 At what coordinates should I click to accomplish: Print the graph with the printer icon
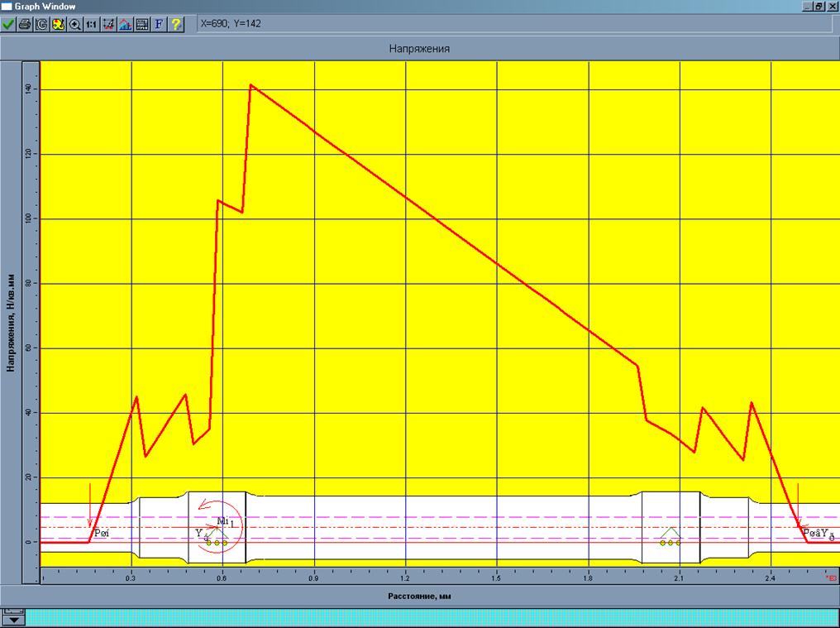25,24
